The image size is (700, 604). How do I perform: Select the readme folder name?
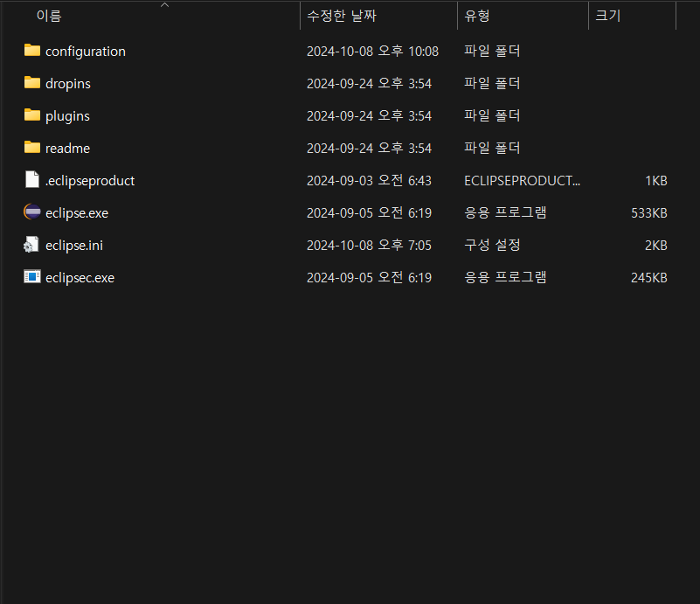[x=67, y=149]
